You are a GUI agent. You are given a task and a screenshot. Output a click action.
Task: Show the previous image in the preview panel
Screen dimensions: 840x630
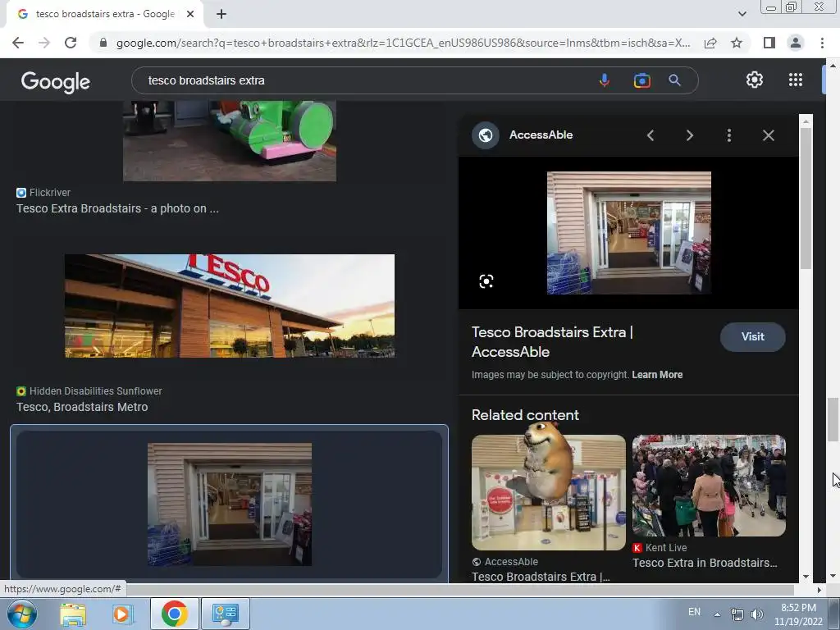pyautogui.click(x=651, y=135)
